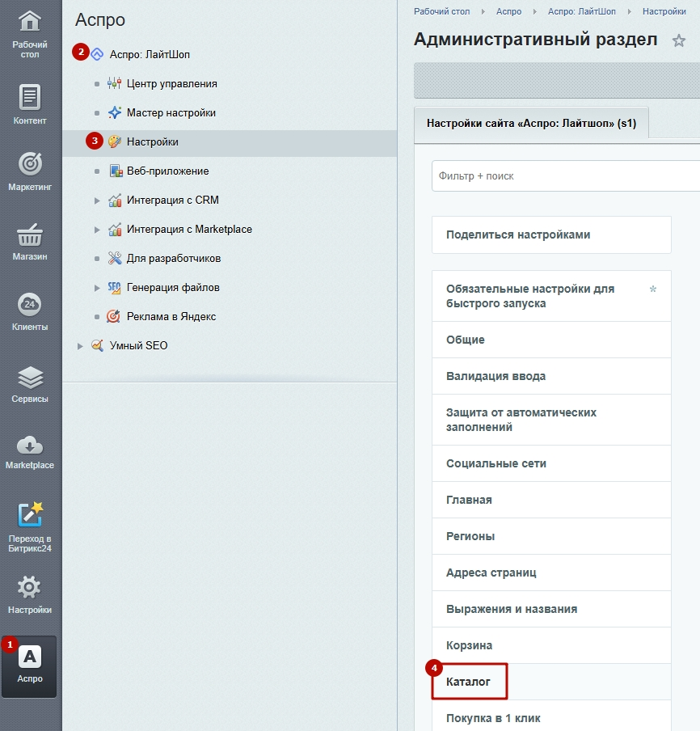The image size is (700, 731).
Task: Open Выражения и названия section
Action: click(x=551, y=610)
